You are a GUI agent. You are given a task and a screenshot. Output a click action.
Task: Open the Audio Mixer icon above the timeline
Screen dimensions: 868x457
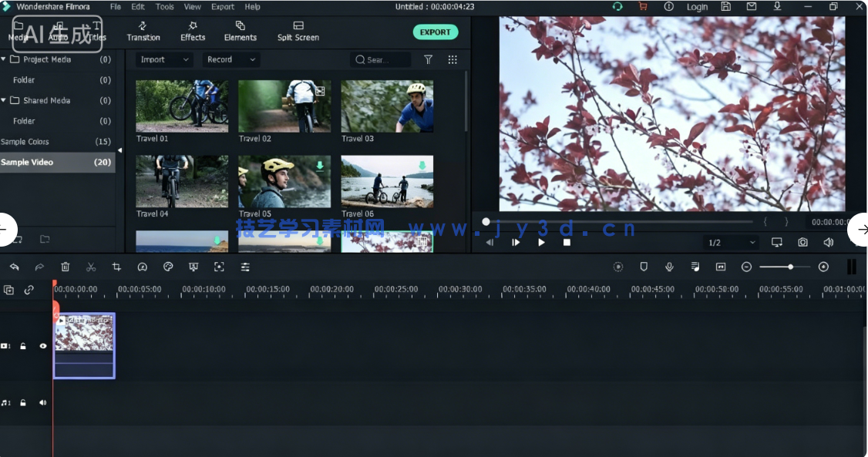pos(695,267)
